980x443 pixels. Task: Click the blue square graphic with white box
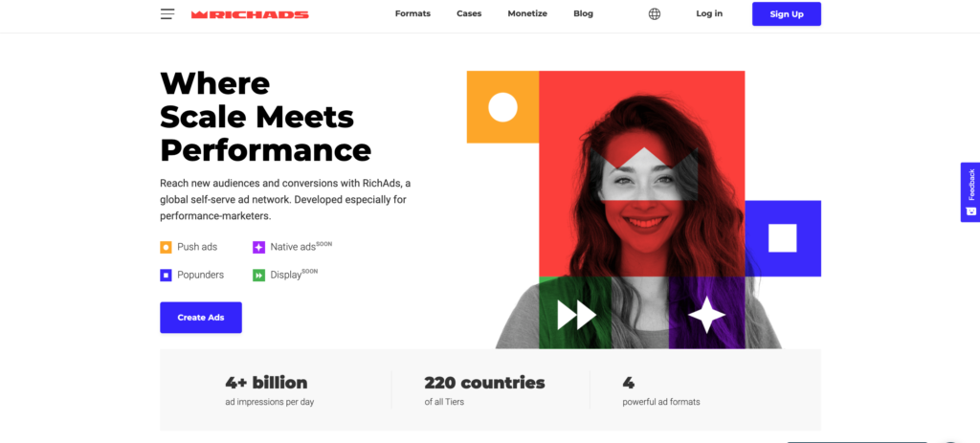783,238
